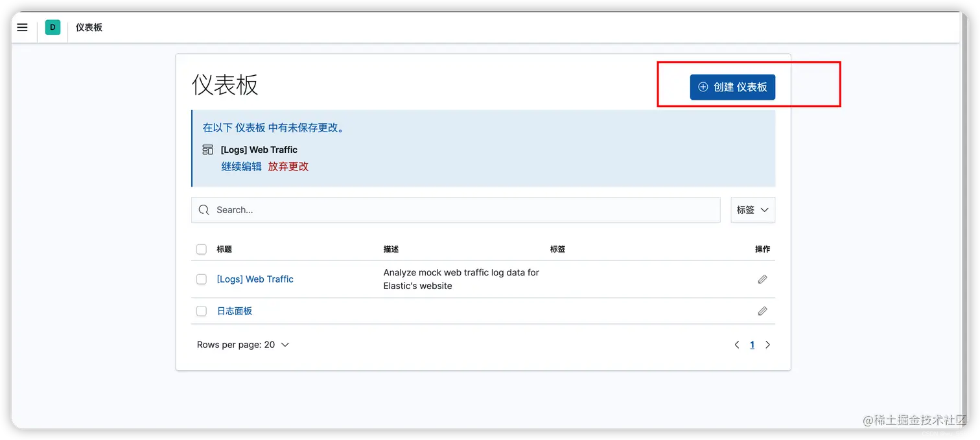This screenshot has width=980, height=440.
Task: Open the [Logs] Web Traffic dashboard link
Action: click(x=255, y=279)
